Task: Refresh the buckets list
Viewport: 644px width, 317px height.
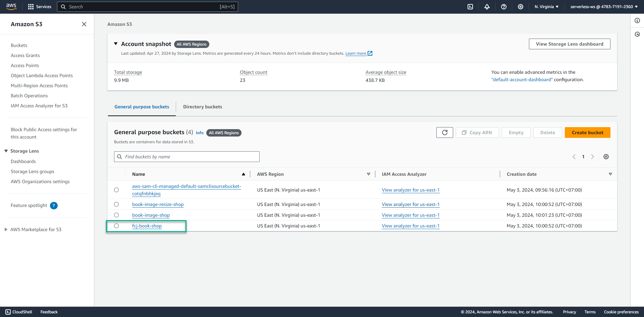Action: (445, 133)
